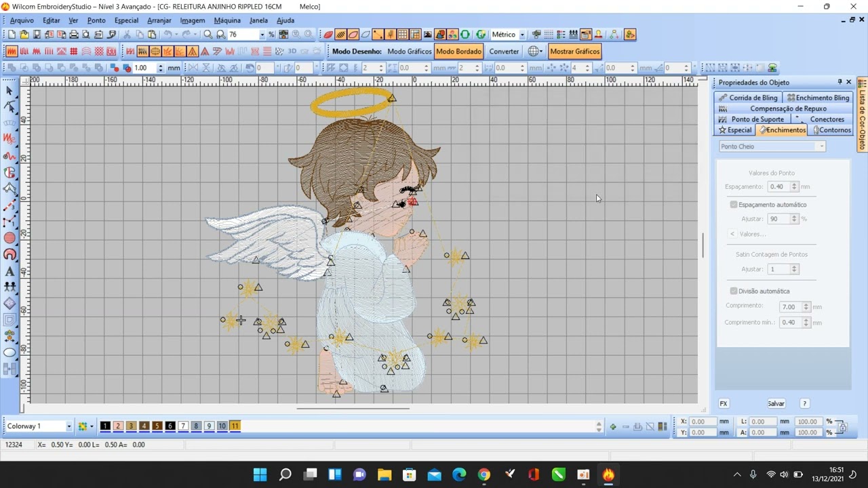Screen dimensions: 868x488
Task: Open Google Chrome from taskbar
Action: 484,474
